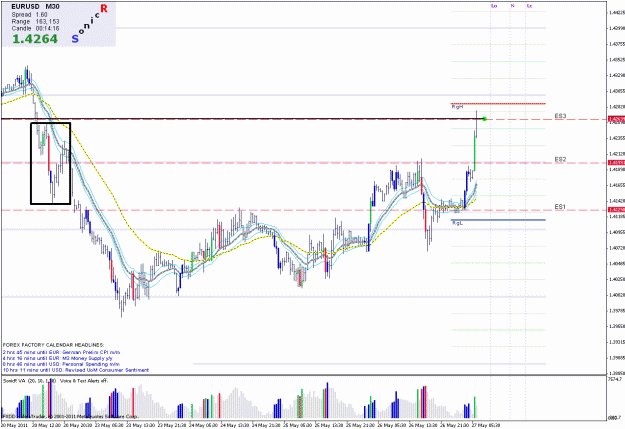Click the Voice & Text Alerts off text
625x429 pixels.
coord(84,381)
